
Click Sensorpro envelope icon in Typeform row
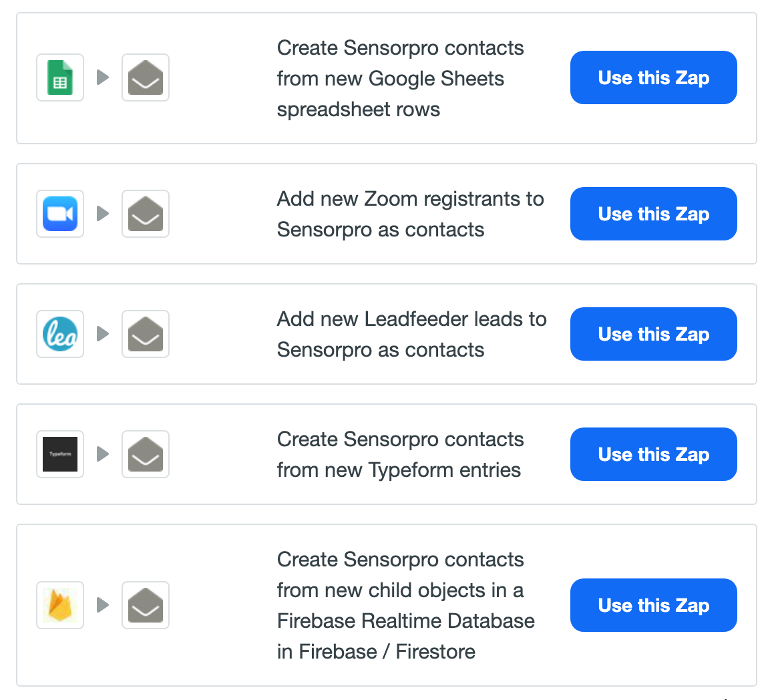(x=146, y=454)
